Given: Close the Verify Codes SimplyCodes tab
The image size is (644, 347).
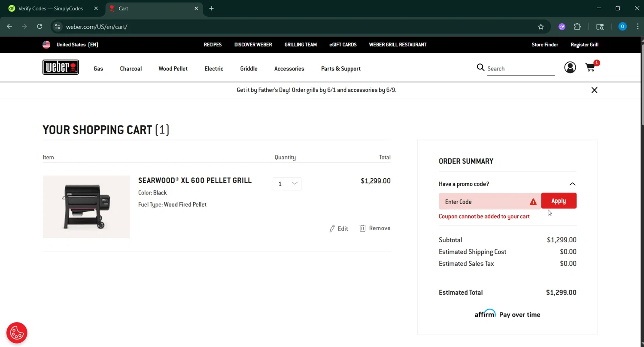Looking at the screenshot, I should (x=96, y=8).
